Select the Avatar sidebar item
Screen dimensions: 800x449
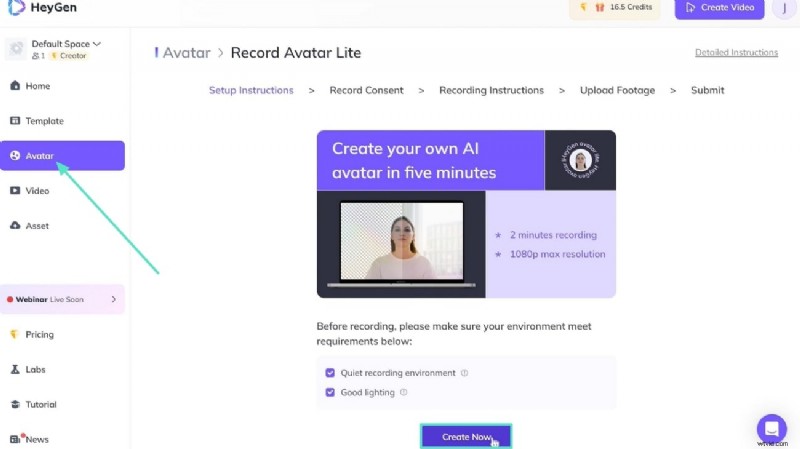62,156
